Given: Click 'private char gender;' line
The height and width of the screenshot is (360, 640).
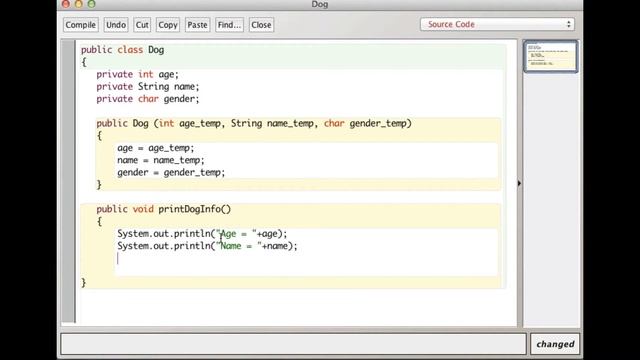Looking at the screenshot, I should [148, 99].
